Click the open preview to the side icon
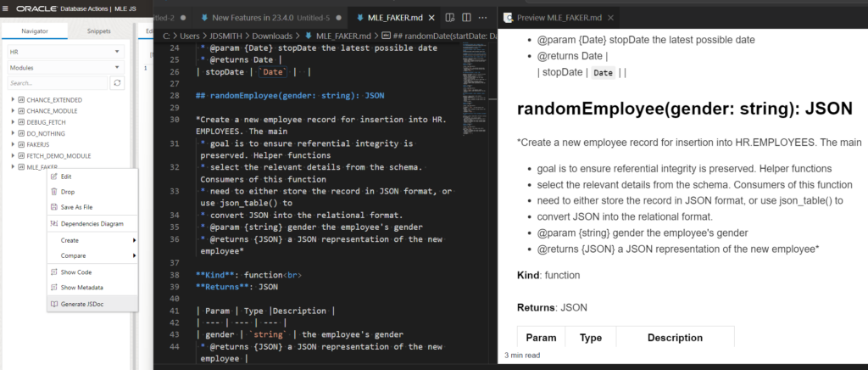 [x=451, y=18]
